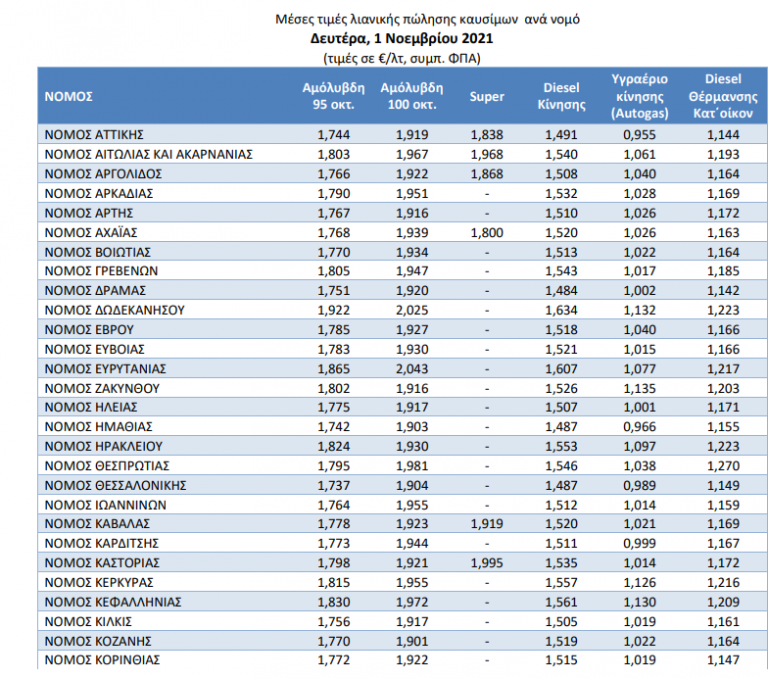Select the ΝΟΜΟΣ ΔΩΔΕΚΑΝΗΣΟΥ row label
768x679 pixels.
114,310
